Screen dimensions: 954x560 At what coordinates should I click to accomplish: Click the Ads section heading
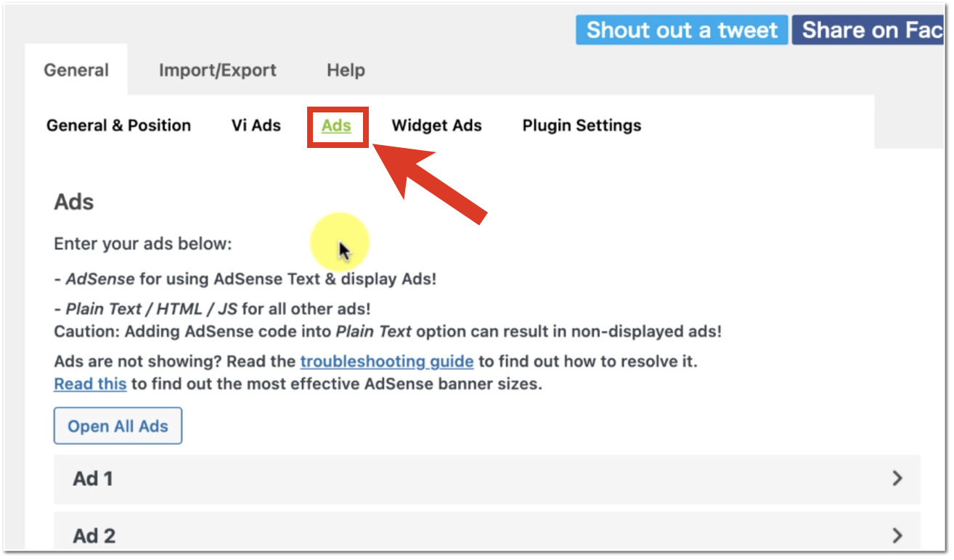click(74, 202)
